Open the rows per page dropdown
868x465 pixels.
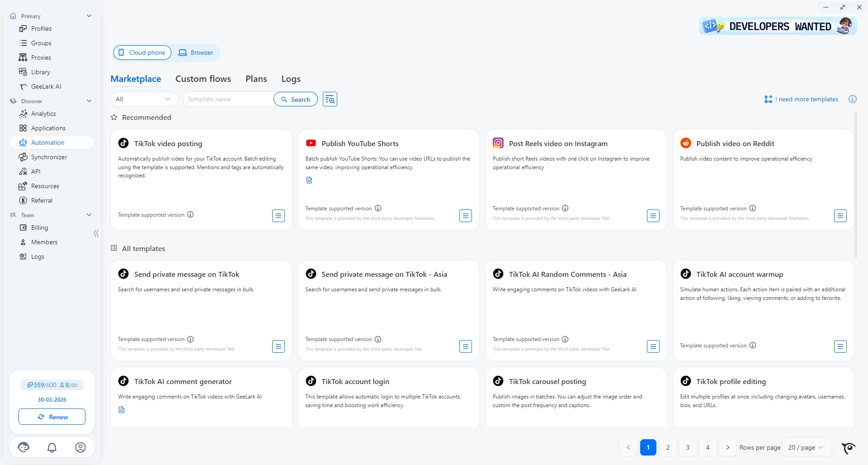point(806,447)
